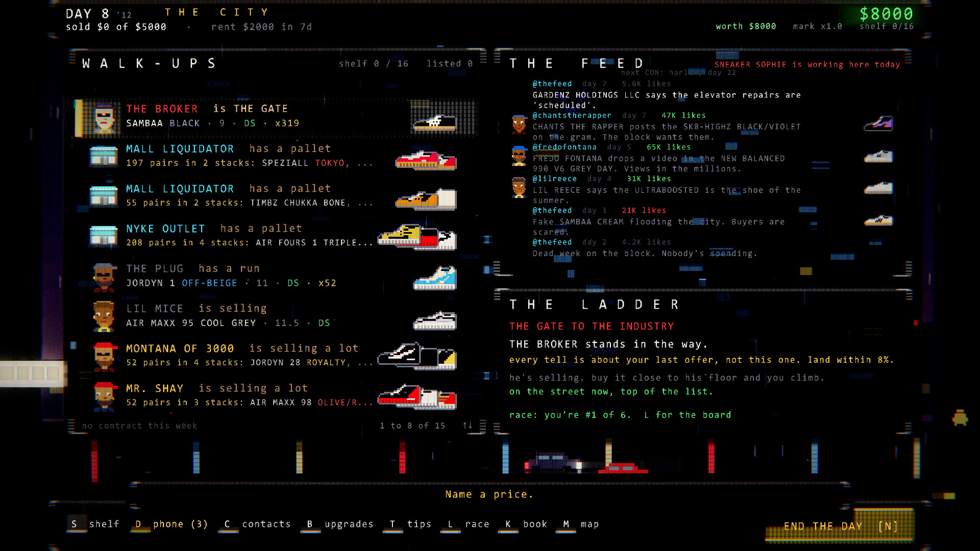This screenshot has width=980, height=551.
Task: Click the ULTRABOOSTED sneaker in feed
Action: point(878,188)
